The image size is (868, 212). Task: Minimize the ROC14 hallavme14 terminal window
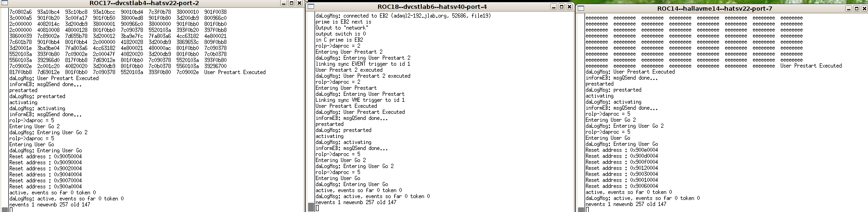(849, 8)
